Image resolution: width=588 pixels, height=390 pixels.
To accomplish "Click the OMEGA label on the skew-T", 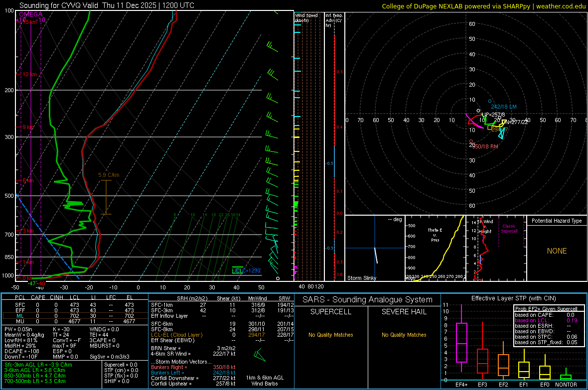I will coord(31,14).
